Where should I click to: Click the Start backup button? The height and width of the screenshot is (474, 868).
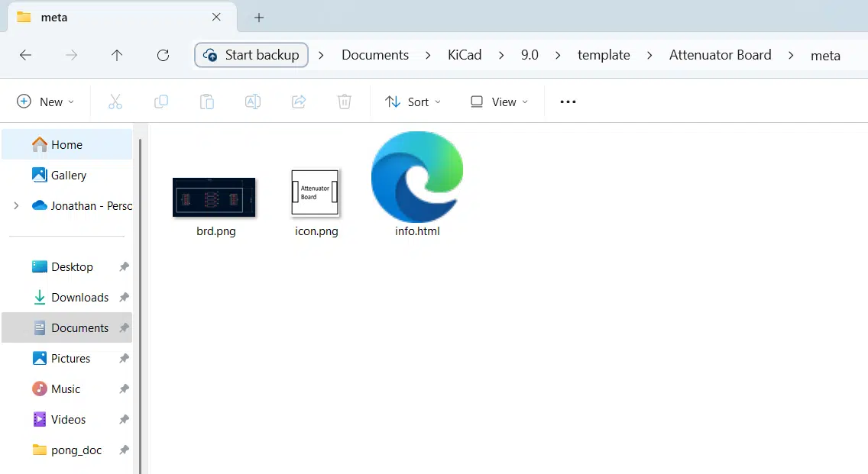(251, 55)
